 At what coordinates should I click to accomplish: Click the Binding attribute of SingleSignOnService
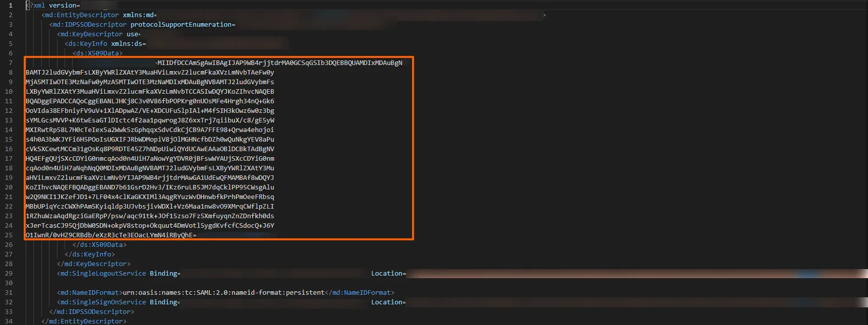pyautogui.click(x=163, y=302)
